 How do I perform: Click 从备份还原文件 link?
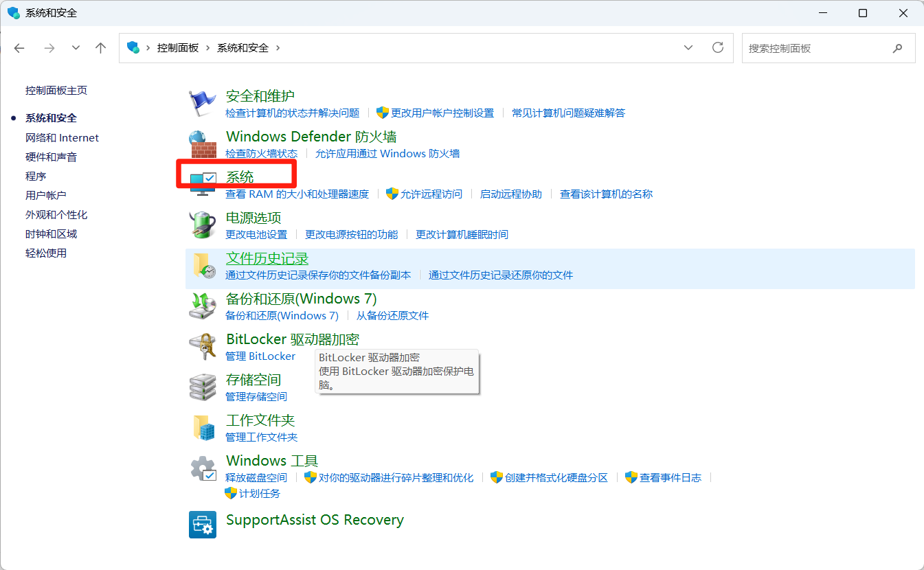pos(392,316)
